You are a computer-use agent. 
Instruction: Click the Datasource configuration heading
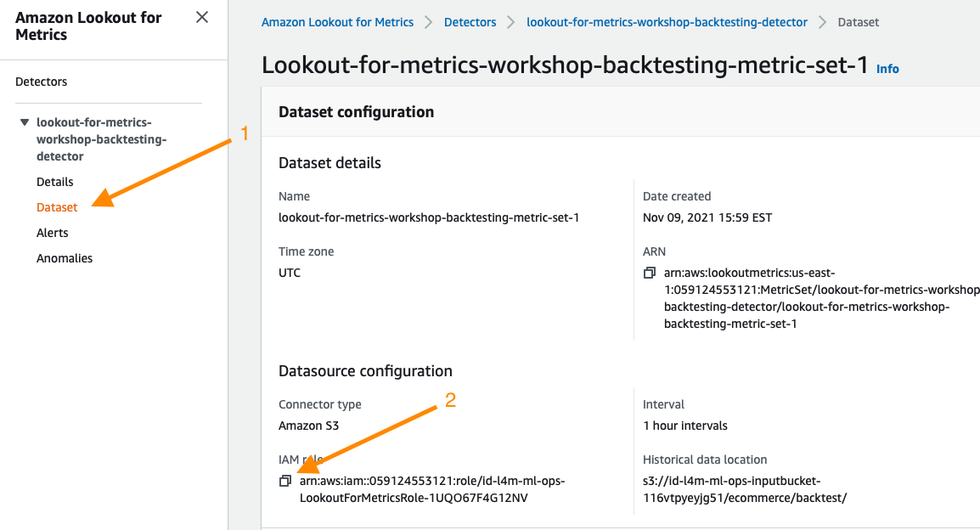[x=366, y=371]
